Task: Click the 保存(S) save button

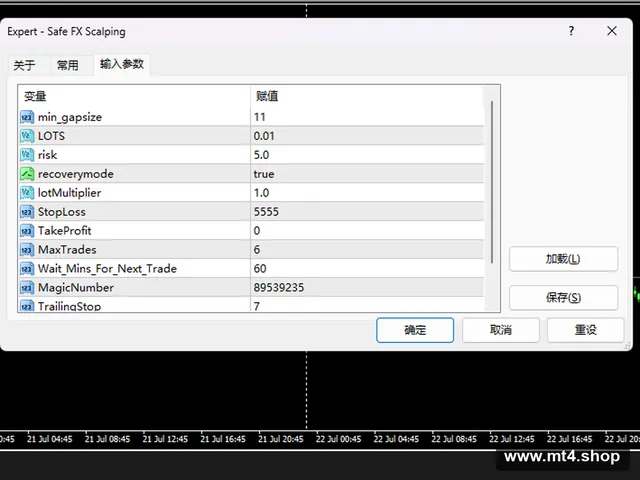Action: pos(563,298)
